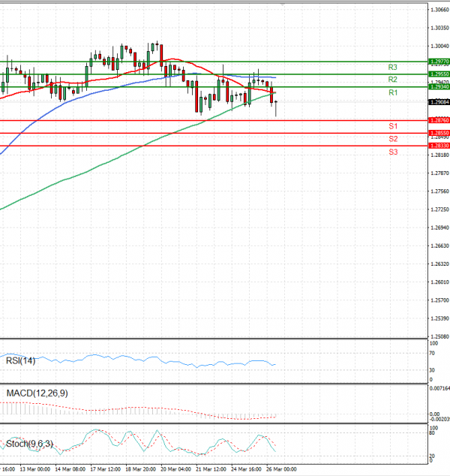This screenshot has width=450, height=476.
Task: Click the 1.30660 price axis label
Action: tap(439, 10)
